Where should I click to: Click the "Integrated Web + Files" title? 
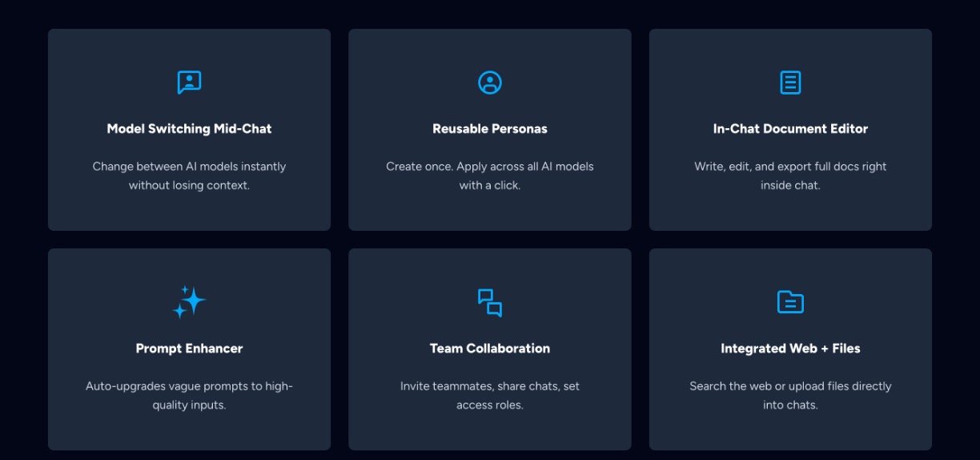click(x=790, y=349)
